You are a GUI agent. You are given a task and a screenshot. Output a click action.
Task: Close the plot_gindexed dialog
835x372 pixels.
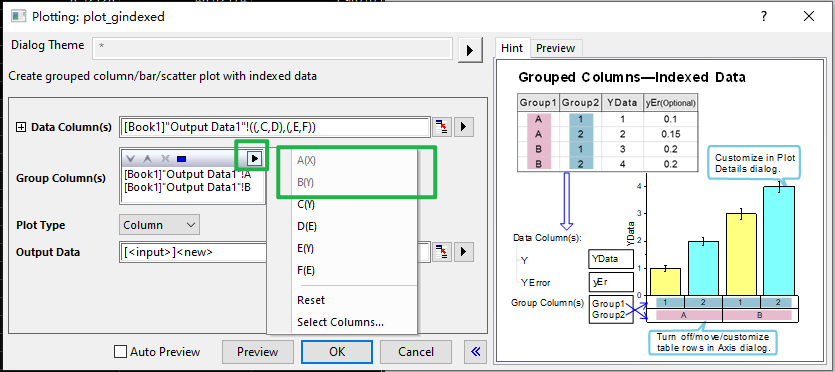[x=808, y=17]
